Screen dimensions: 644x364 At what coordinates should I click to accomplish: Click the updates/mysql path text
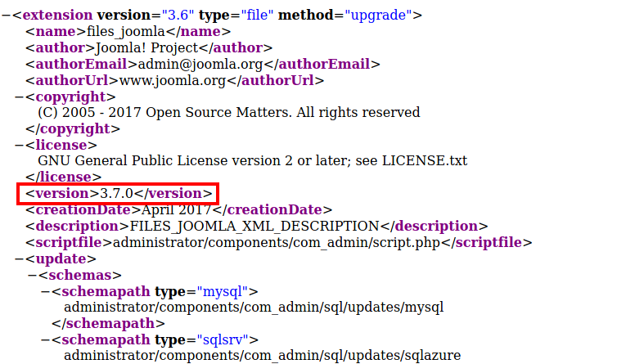tap(254, 308)
